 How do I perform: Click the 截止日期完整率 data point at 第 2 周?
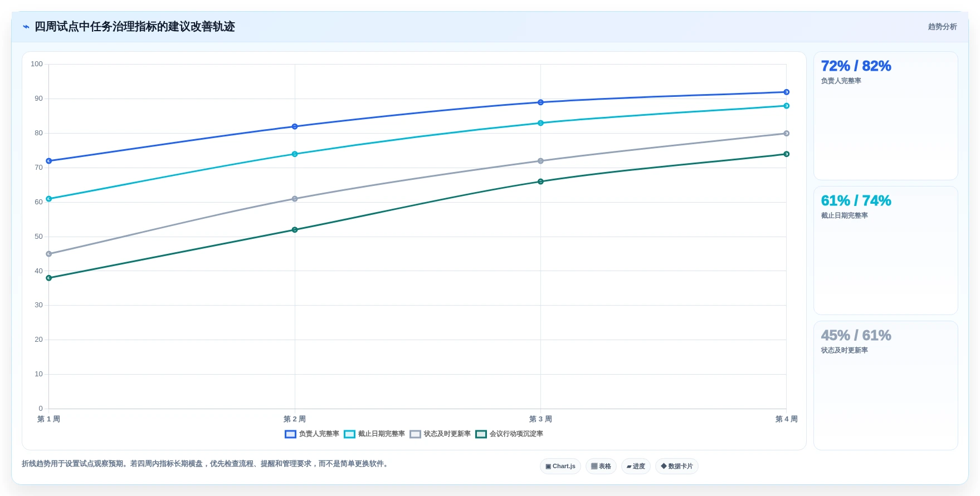[295, 154]
